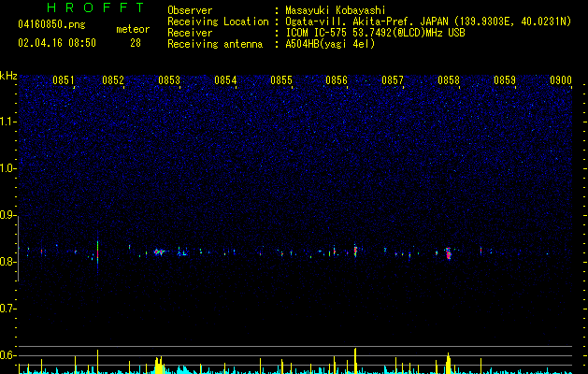Click the 0859 time marker
This screenshot has height=374, width=588.
tap(505, 80)
